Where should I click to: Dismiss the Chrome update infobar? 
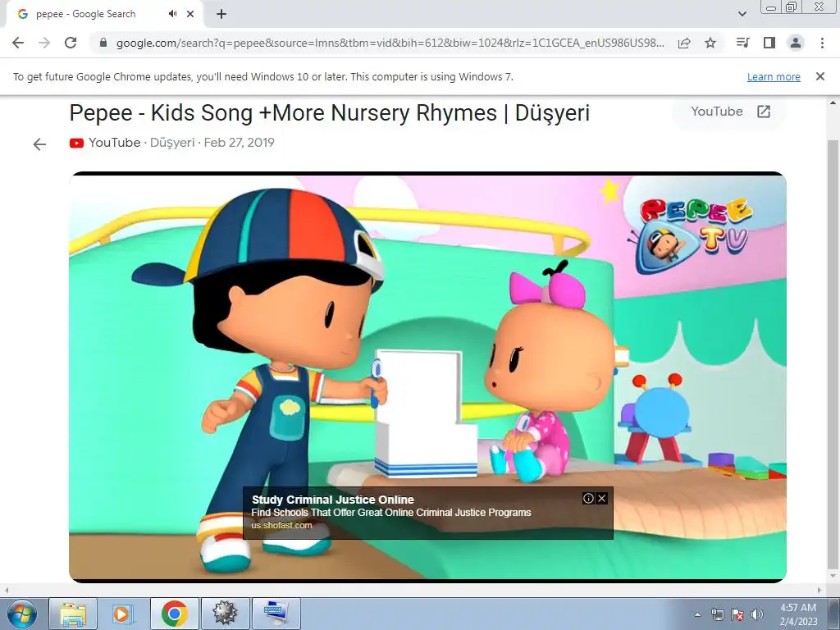coord(819,76)
